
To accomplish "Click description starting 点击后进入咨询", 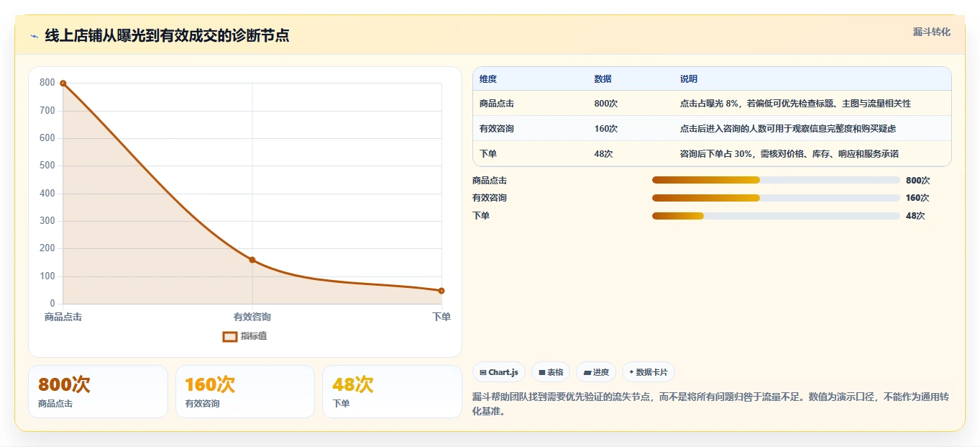I will 788,129.
